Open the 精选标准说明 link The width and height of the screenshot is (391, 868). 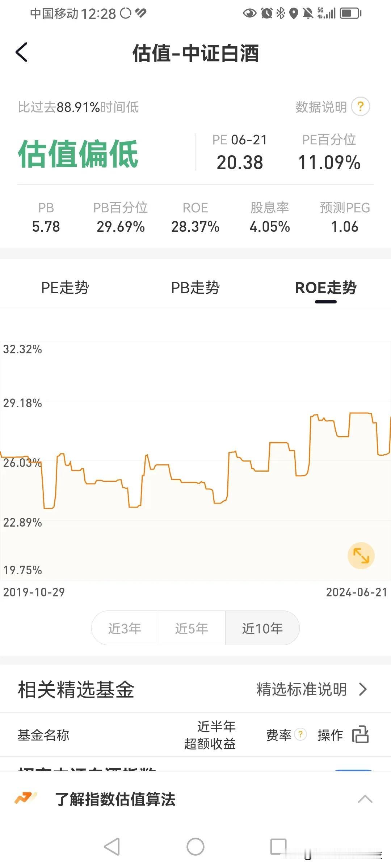point(302,689)
